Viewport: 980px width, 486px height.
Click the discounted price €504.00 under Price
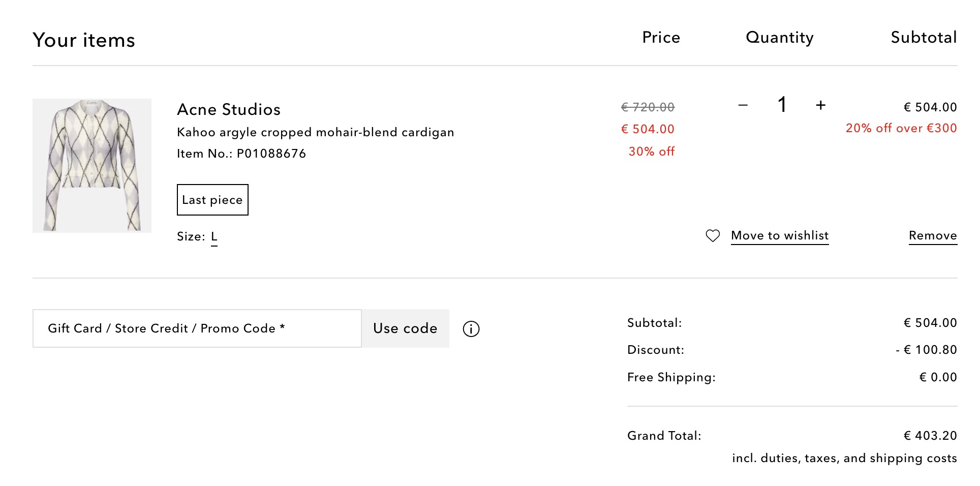(x=648, y=129)
